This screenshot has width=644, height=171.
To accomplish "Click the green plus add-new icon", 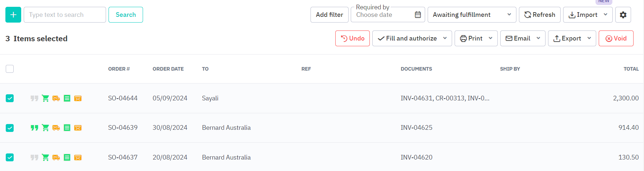I will [x=13, y=15].
